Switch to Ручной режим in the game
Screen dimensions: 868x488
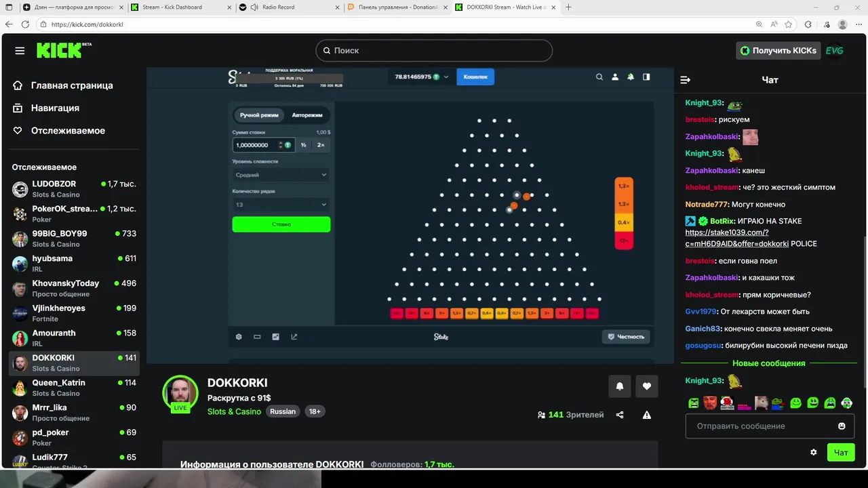(x=259, y=115)
